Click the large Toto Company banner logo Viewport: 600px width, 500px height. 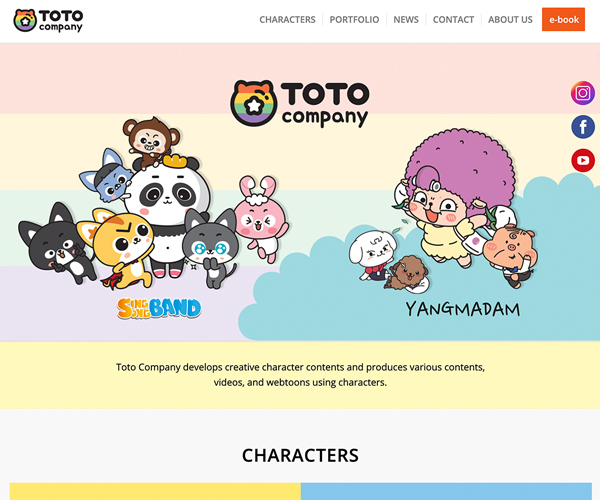[x=300, y=103]
